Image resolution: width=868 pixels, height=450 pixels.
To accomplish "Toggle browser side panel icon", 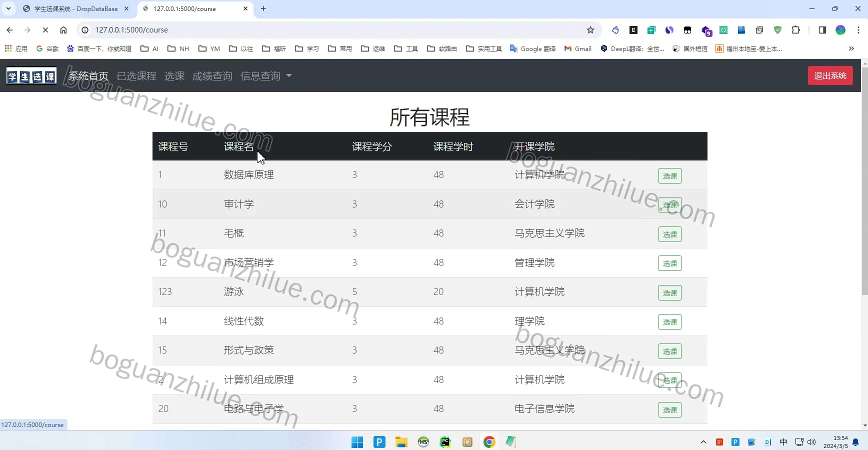I will pyautogui.click(x=822, y=30).
